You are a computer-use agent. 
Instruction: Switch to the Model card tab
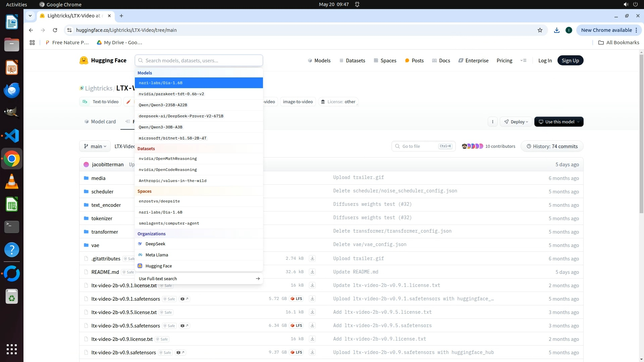coord(100,122)
